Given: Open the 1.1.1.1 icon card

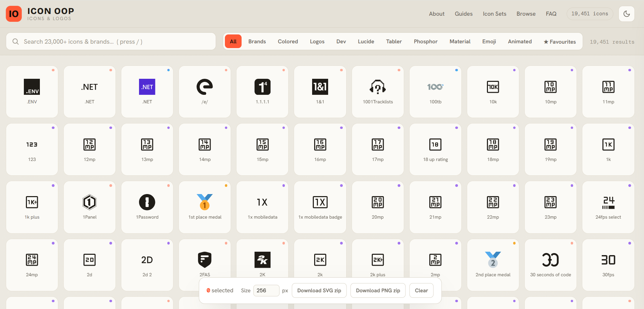Looking at the screenshot, I should tap(262, 92).
